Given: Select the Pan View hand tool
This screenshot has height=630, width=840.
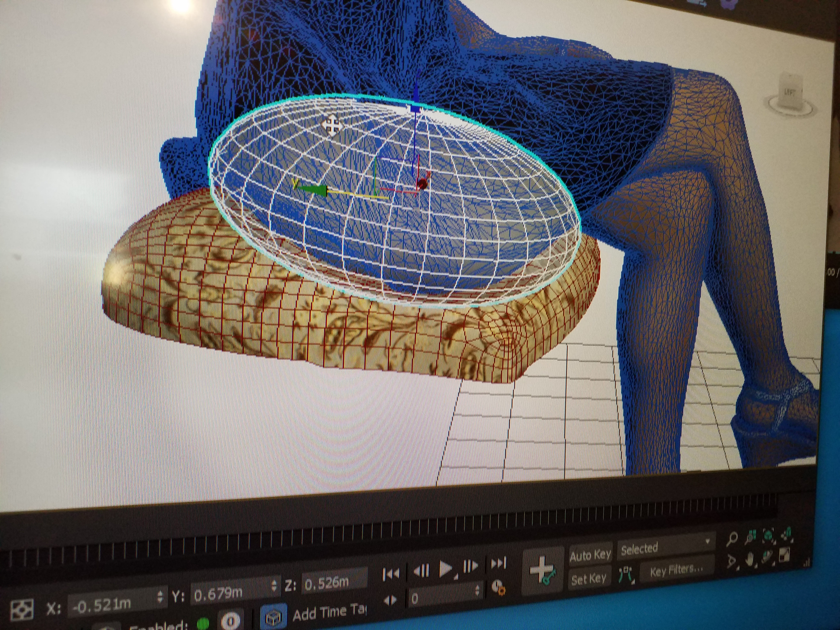Looking at the screenshot, I should pyautogui.click(x=750, y=559).
